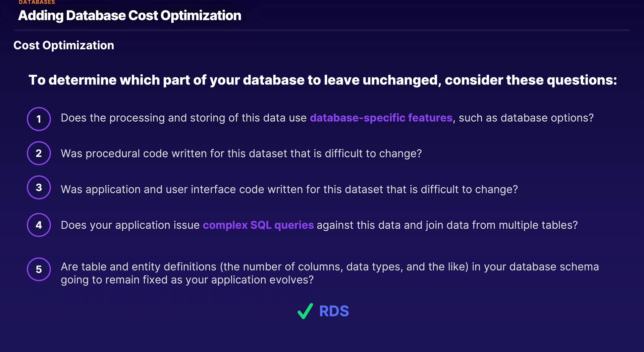Click the horizontal divider line under title
644x352 pixels.
click(x=322, y=30)
